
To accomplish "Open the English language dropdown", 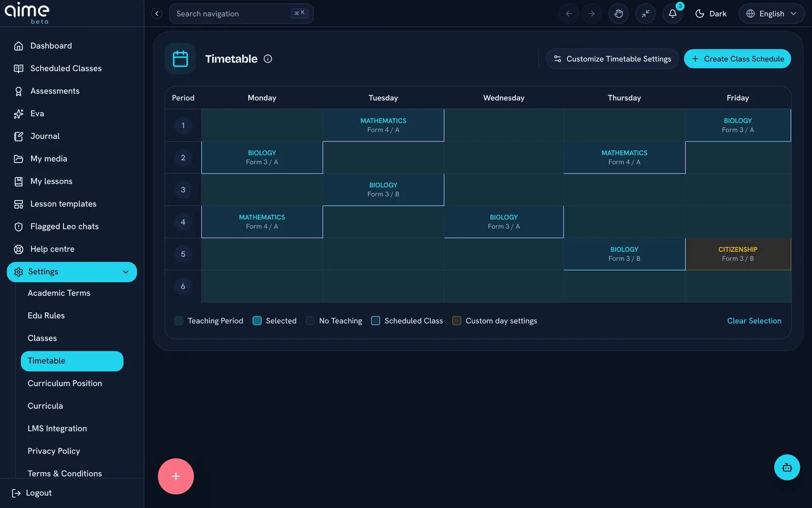I will point(771,14).
